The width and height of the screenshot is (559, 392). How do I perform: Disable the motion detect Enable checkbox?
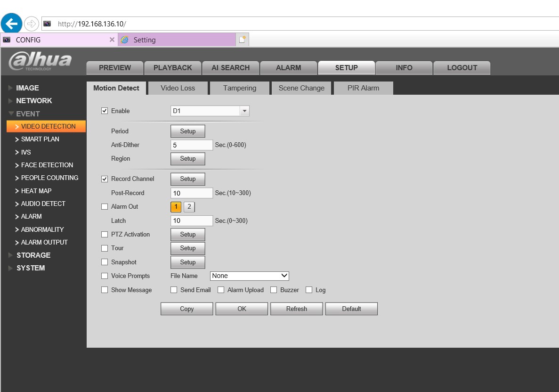tap(105, 111)
